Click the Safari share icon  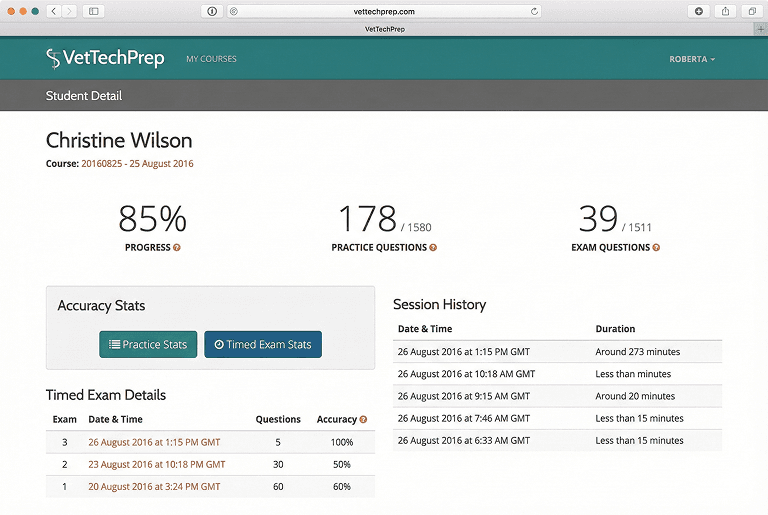(725, 11)
